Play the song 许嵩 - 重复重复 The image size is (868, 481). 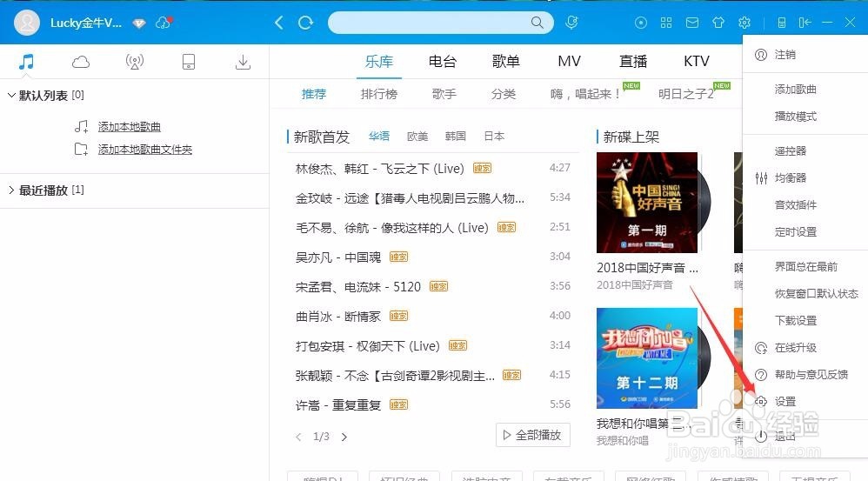(338, 405)
